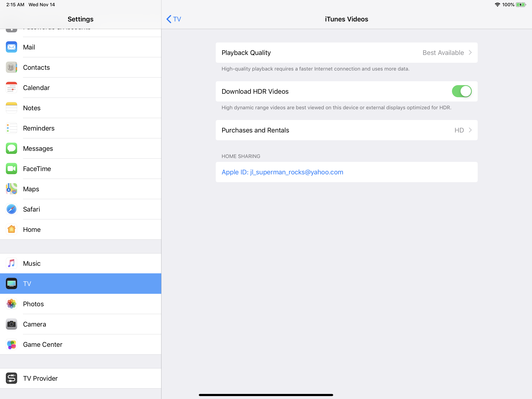Tap the Playback Quality label
Viewport: 532px width, 399px height.
(246, 53)
